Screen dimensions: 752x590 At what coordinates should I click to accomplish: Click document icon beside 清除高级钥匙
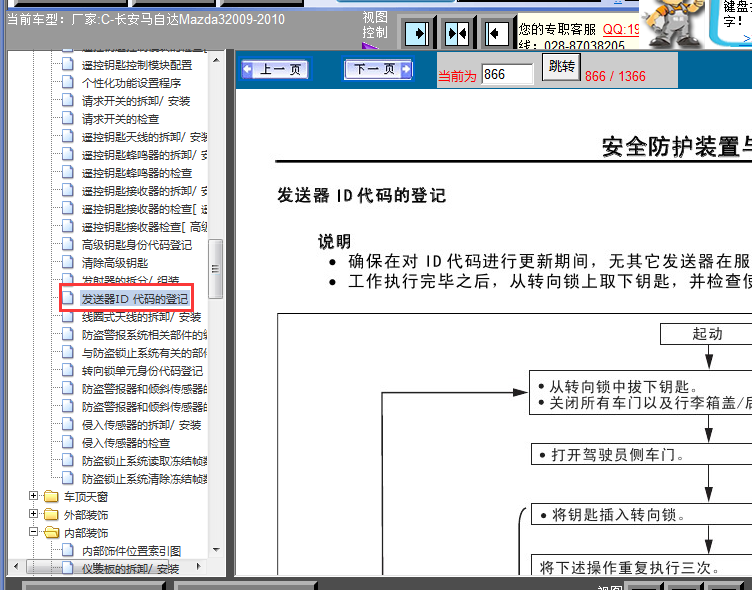(x=68, y=263)
